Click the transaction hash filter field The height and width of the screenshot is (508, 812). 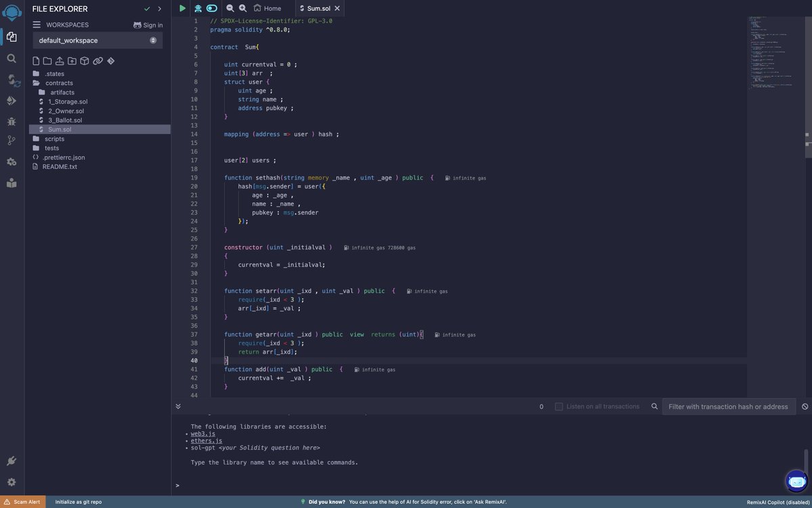pyautogui.click(x=729, y=406)
